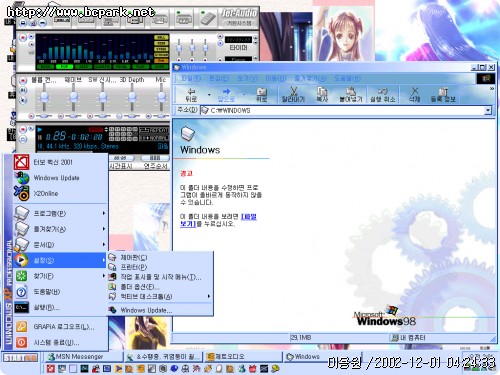Open the View (보기) menu in Explorer
This screenshot has height=375, width=500.
click(247, 79)
